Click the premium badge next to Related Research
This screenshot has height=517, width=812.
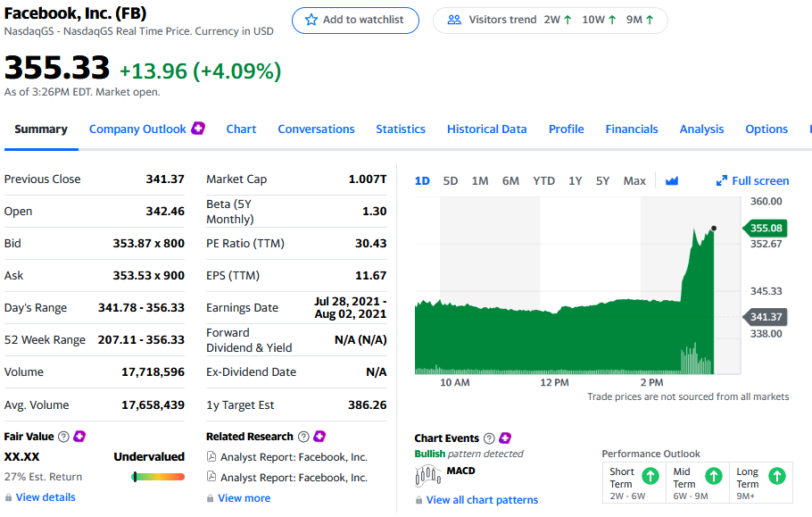click(319, 436)
